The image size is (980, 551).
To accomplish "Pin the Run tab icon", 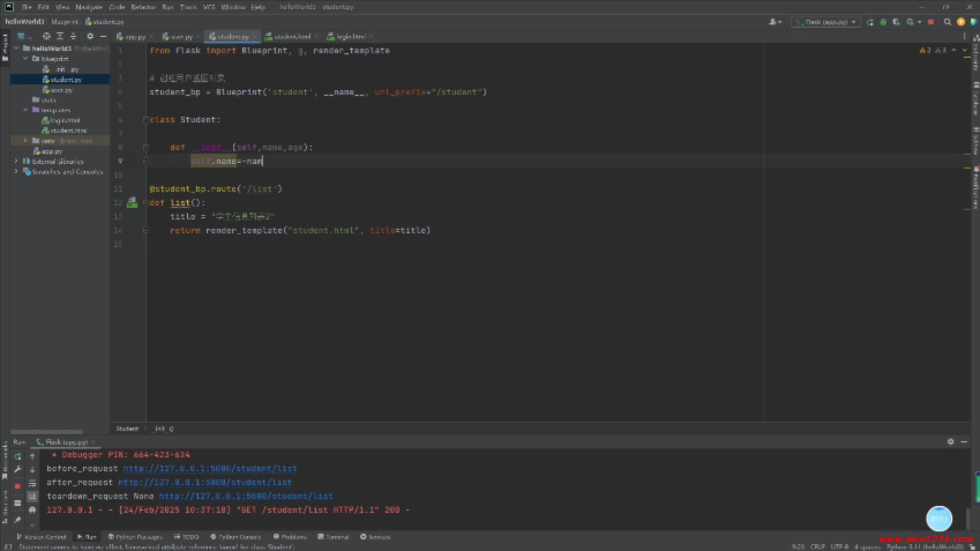I will click(x=18, y=519).
